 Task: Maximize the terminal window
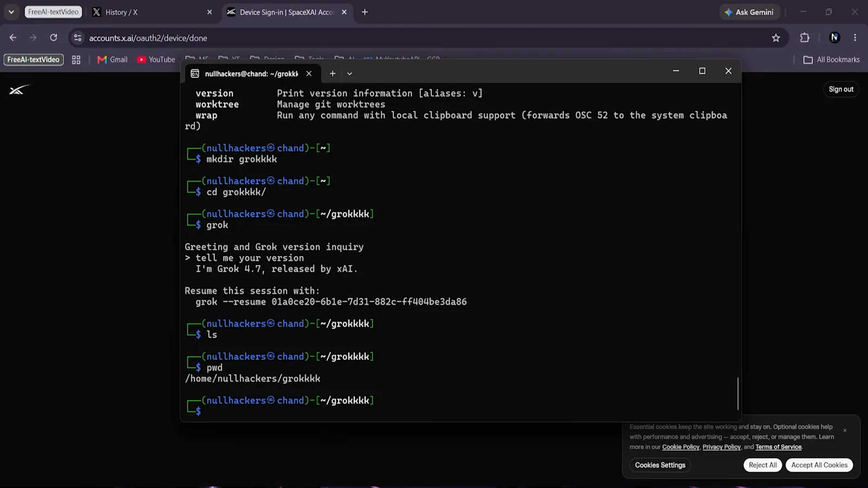(x=702, y=71)
